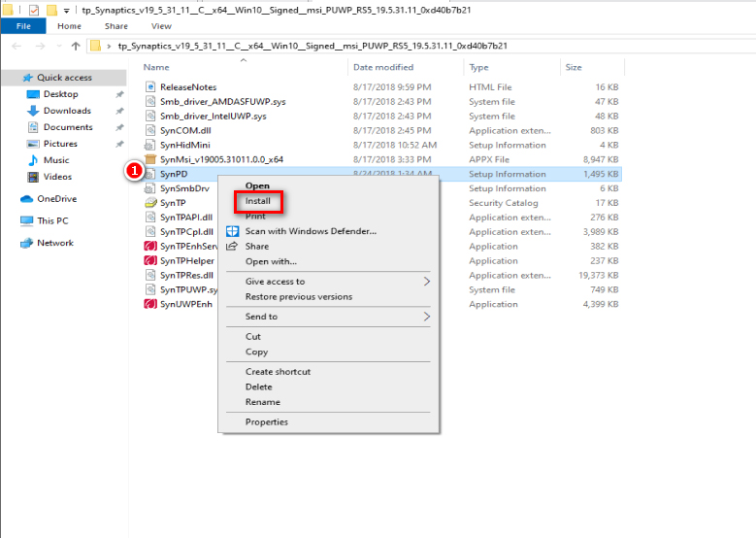Click the SynCOM.dll file icon
Viewport: 756px width, 538px height.
click(150, 130)
